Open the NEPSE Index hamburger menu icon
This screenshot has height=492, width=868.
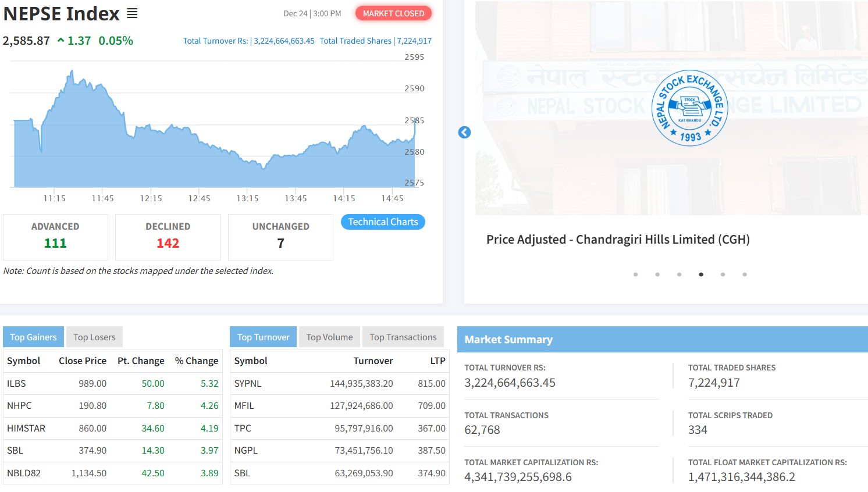[132, 13]
